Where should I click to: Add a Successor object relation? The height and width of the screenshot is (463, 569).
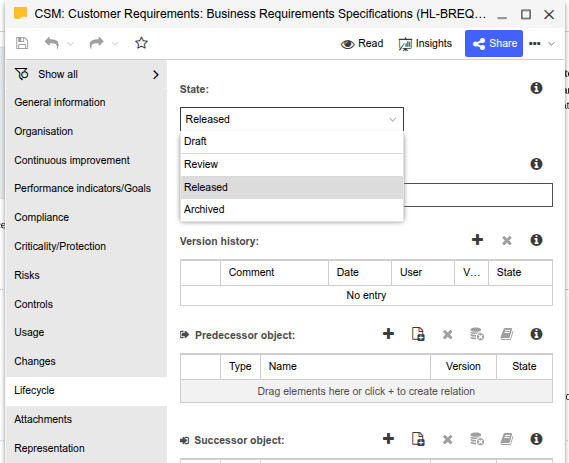[x=388, y=439]
